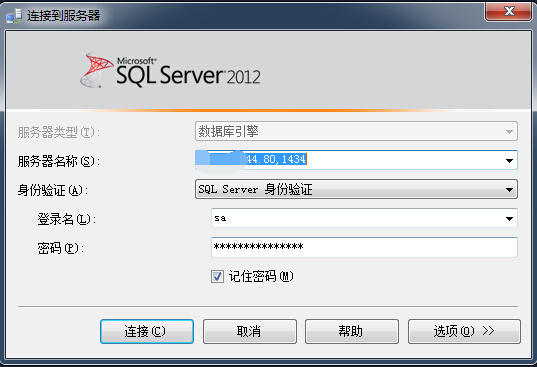Viewport: 537px width, 367px height.
Task: Expand the 登录名 dropdown list
Action: click(x=509, y=218)
